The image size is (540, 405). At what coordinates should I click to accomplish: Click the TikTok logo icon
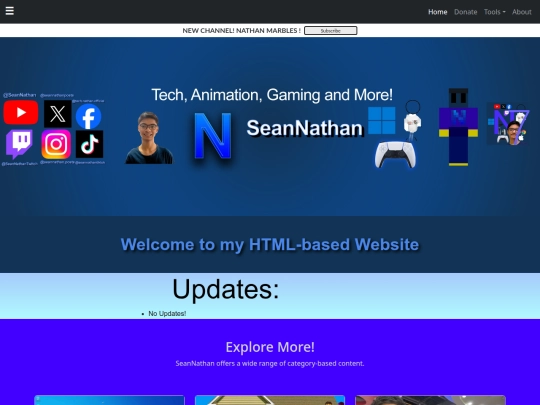tap(89, 144)
